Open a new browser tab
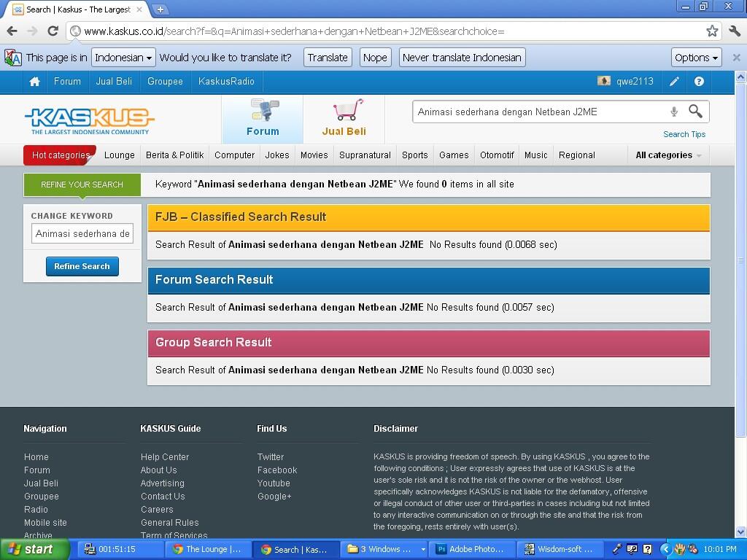 coord(160,9)
